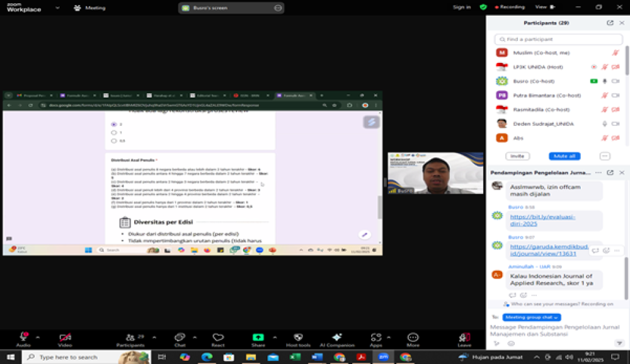Toggle the Participants panel from toolbar
The image size is (630, 364).
point(130,339)
